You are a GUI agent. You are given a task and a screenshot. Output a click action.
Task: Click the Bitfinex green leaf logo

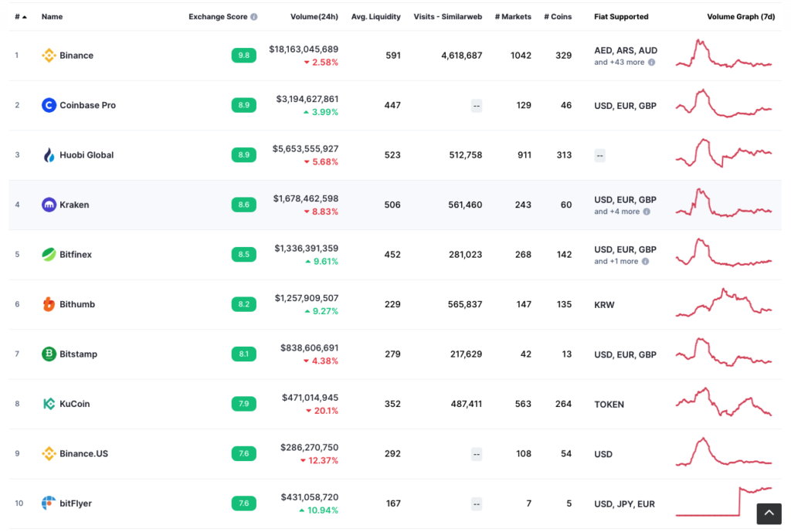[x=49, y=255]
